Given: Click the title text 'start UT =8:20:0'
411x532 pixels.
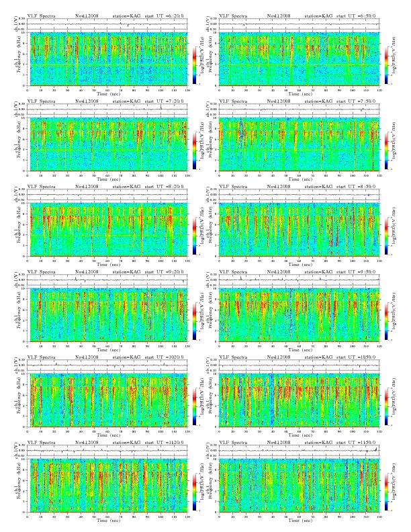Looking at the screenshot, I should (x=164, y=187).
